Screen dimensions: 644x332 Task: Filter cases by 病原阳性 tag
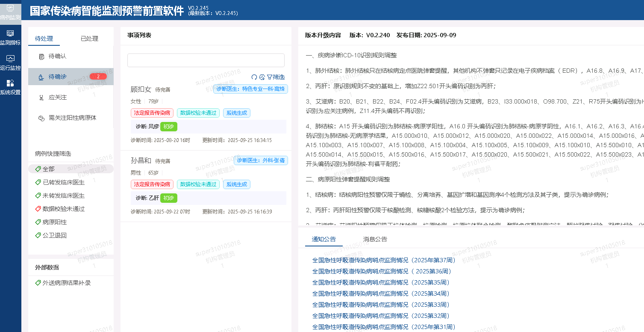point(51,222)
